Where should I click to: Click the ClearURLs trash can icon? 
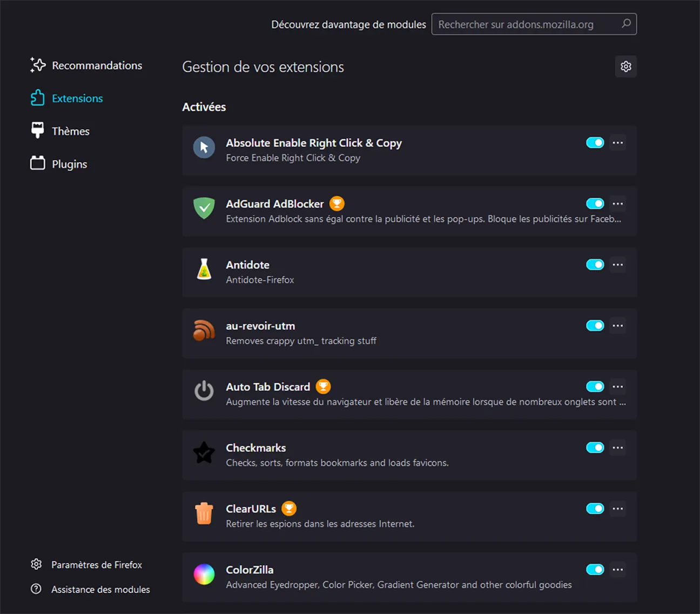click(204, 513)
